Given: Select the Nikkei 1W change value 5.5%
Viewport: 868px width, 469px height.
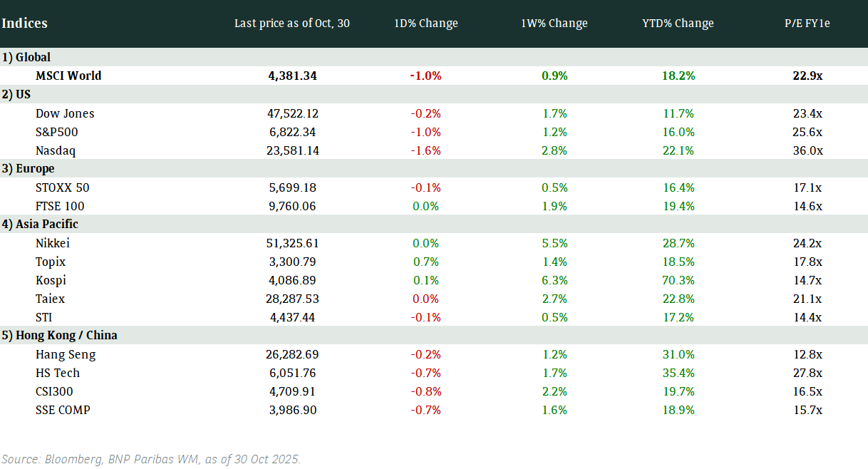Looking at the screenshot, I should (x=554, y=243).
